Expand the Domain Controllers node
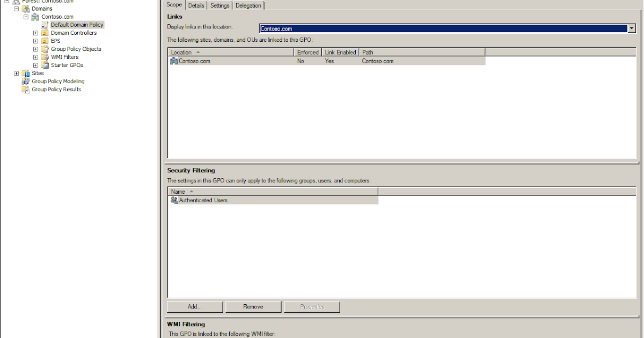 (x=35, y=33)
